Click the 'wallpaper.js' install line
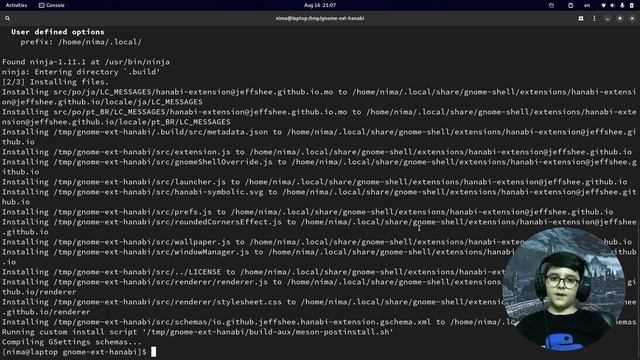 317,242
